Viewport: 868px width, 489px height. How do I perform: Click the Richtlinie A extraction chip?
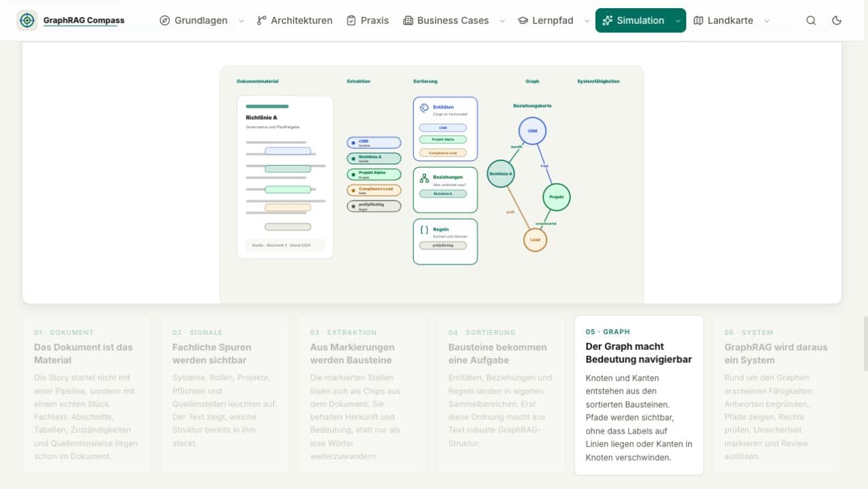(374, 158)
